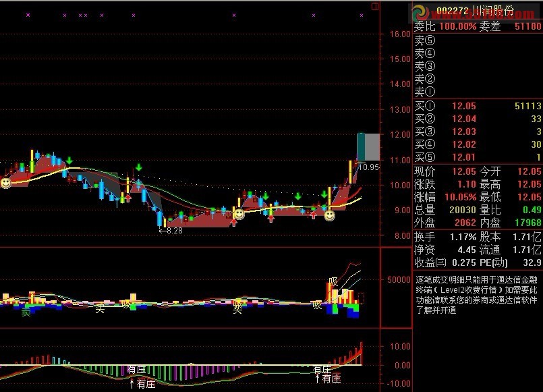
Task: Click the white arrow beside the right 有庄 label
Action: [317, 378]
